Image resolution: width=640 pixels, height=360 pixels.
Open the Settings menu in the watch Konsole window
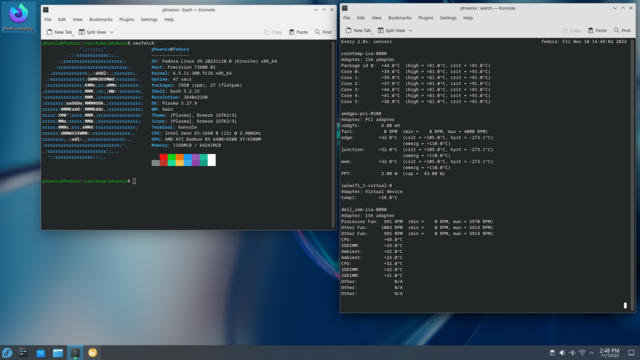click(448, 18)
